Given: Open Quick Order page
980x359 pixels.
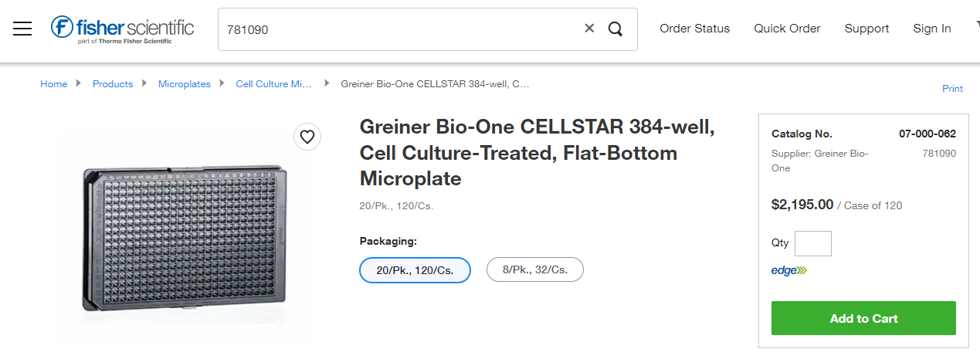Looking at the screenshot, I should pyautogui.click(x=787, y=29).
